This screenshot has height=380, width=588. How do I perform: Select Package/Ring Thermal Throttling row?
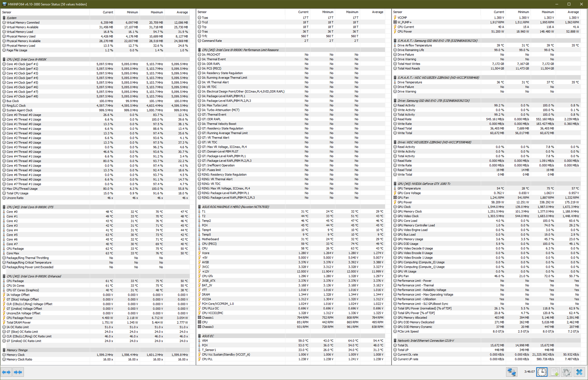coord(95,258)
